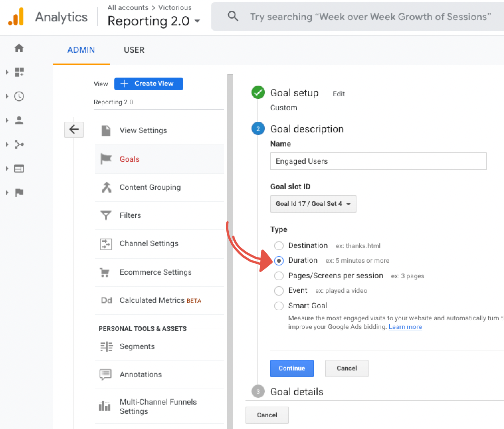Open the Reporting 2.0 account selector

(x=154, y=21)
